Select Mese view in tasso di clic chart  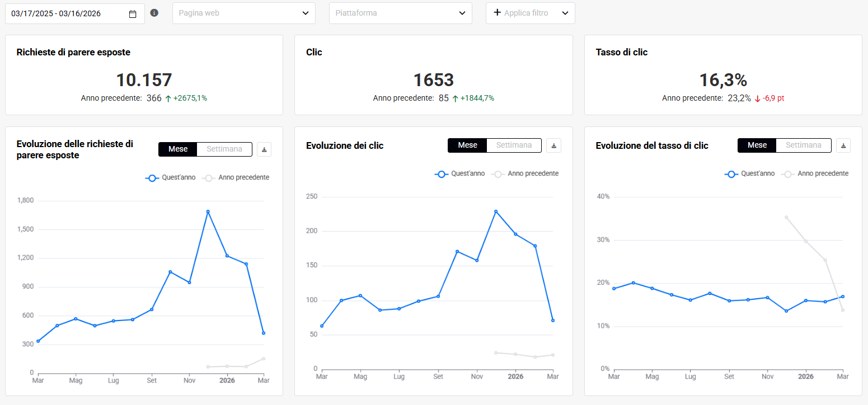click(757, 145)
